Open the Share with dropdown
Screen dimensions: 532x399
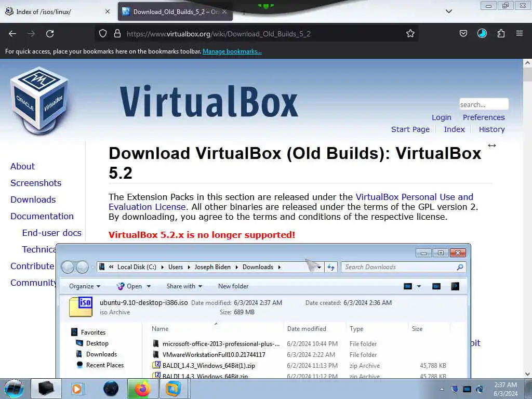184,286
